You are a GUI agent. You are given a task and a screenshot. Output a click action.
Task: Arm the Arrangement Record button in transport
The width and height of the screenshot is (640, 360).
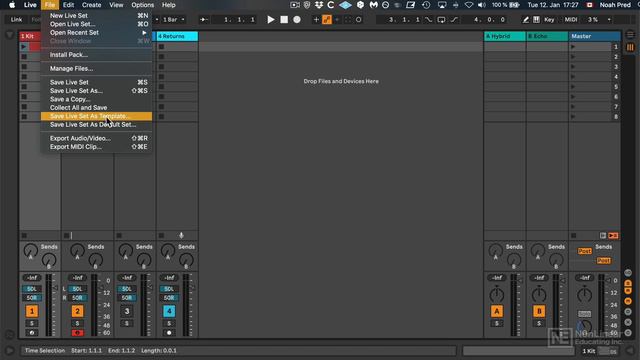(x=297, y=20)
